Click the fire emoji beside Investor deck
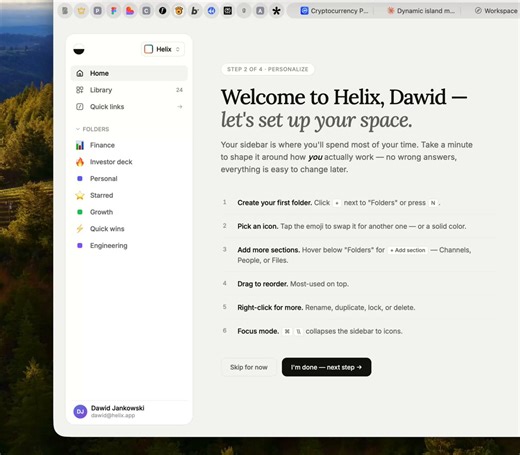The height and width of the screenshot is (455, 520). pyautogui.click(x=80, y=162)
